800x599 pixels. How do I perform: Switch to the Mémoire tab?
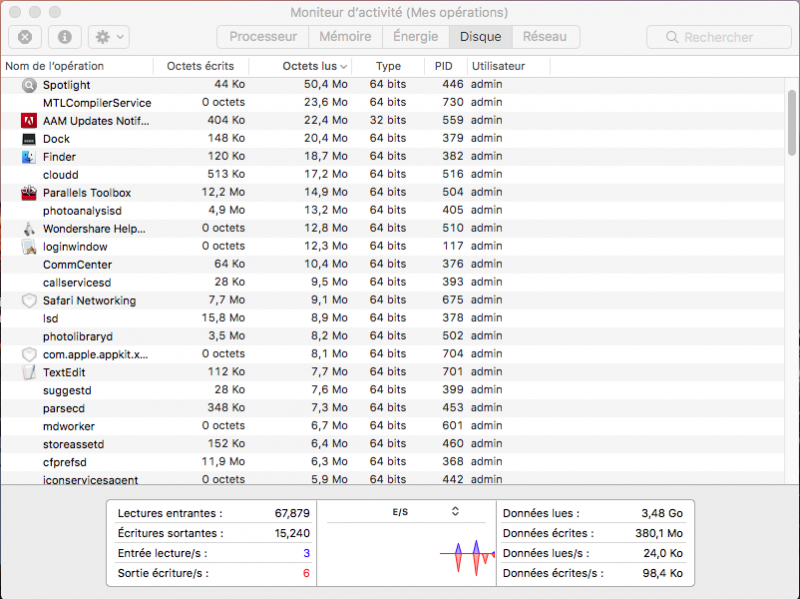pos(345,37)
